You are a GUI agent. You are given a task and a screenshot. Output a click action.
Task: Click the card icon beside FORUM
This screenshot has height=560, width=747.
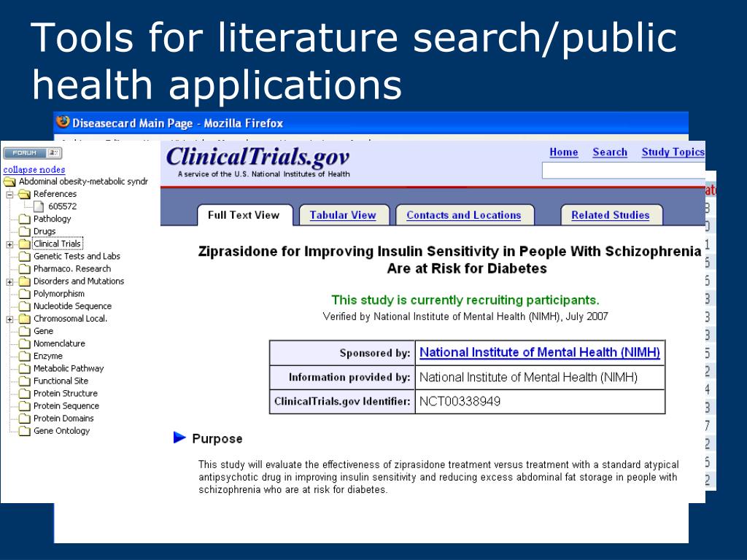coord(54,153)
